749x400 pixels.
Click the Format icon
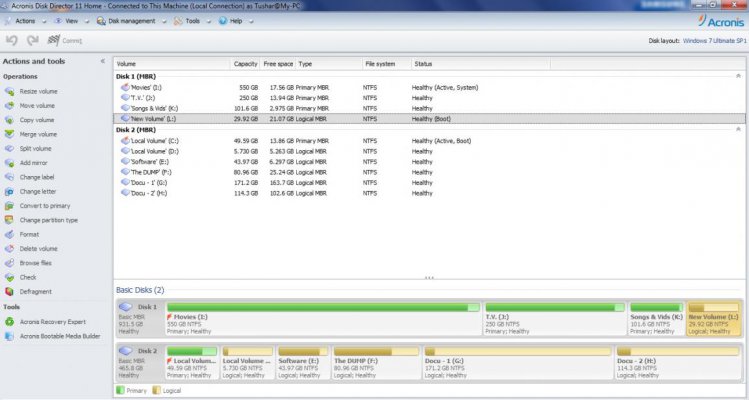click(9, 235)
